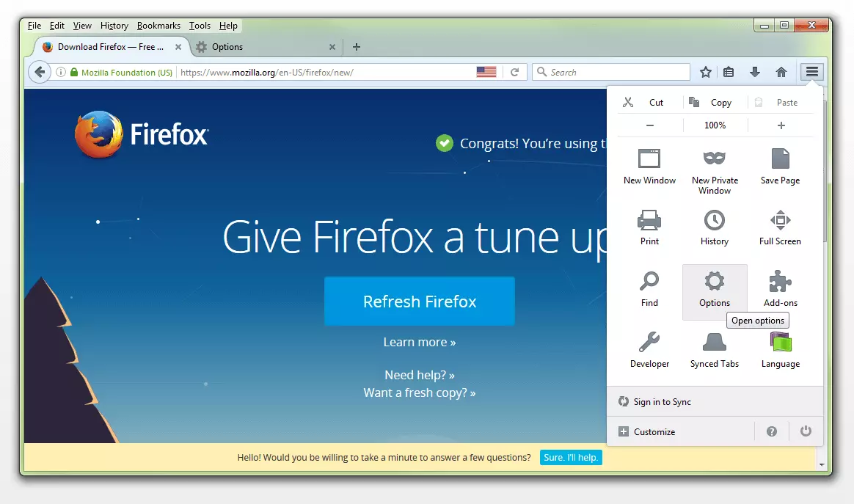Enter Full Screen mode
The image size is (854, 504).
780,227
